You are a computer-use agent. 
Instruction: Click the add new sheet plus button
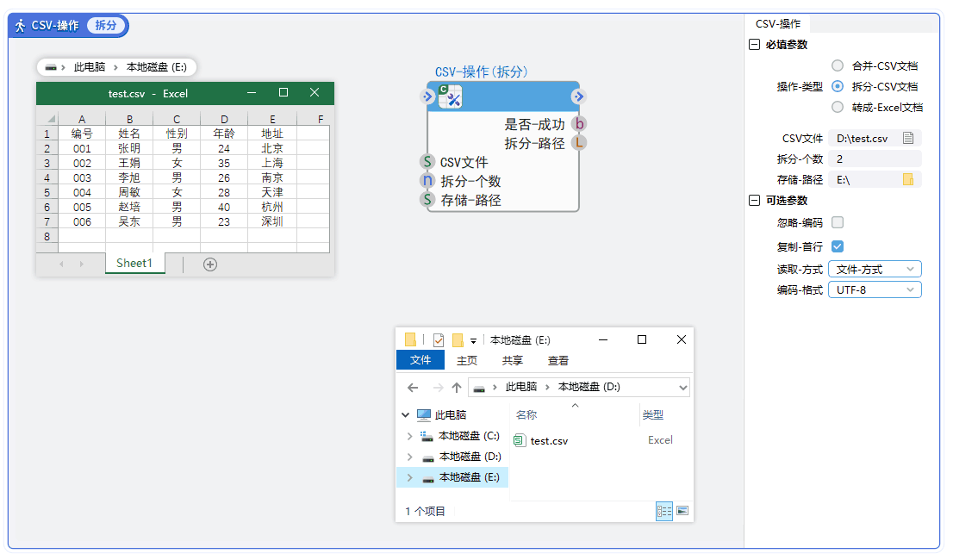point(209,264)
